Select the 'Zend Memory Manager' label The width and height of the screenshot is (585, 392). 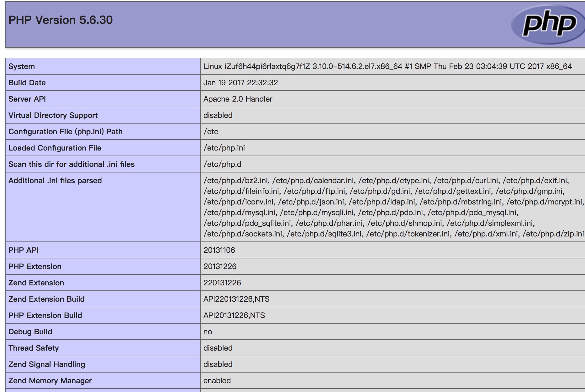(x=50, y=381)
